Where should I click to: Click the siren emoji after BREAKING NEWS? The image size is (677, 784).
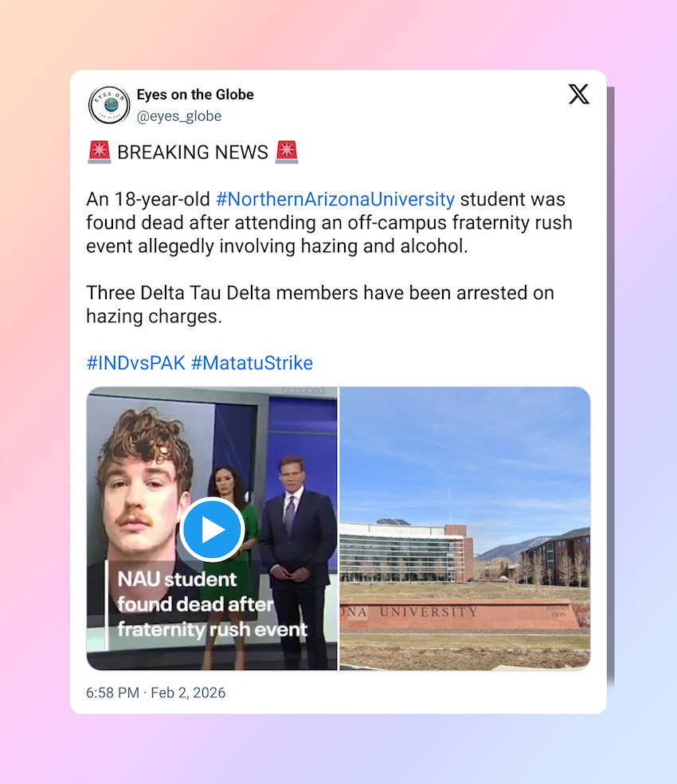[x=287, y=152]
